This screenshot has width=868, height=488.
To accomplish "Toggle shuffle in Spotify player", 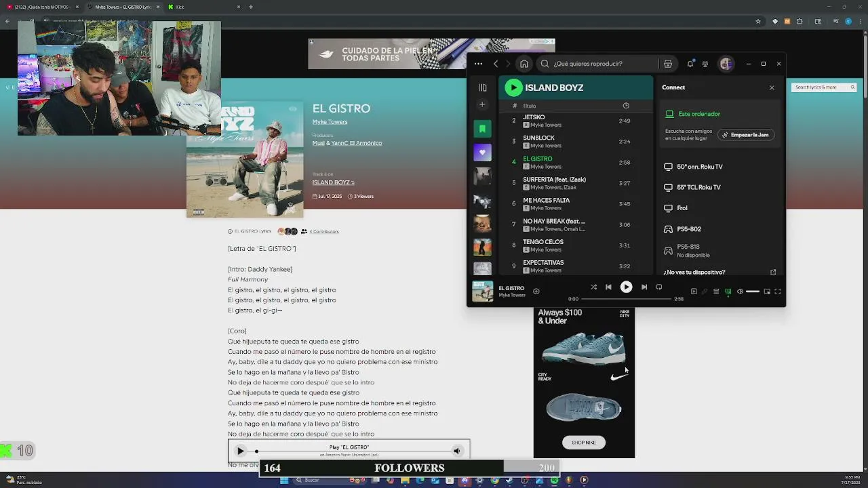I will [x=593, y=287].
